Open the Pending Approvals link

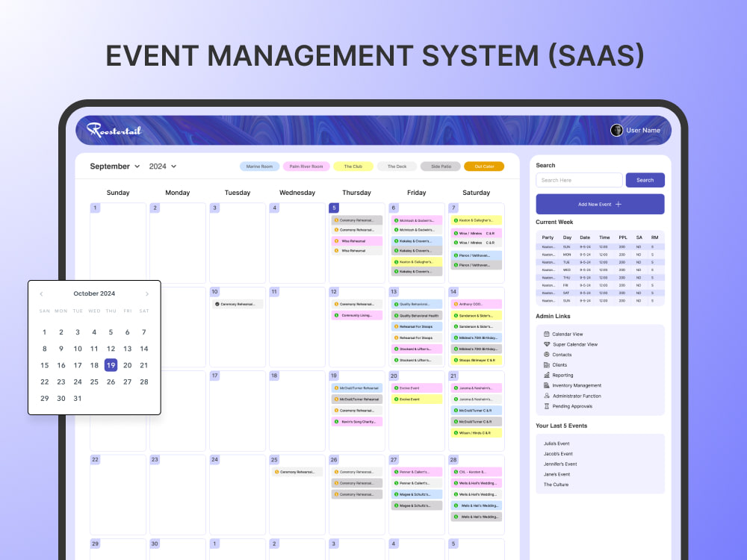click(572, 406)
